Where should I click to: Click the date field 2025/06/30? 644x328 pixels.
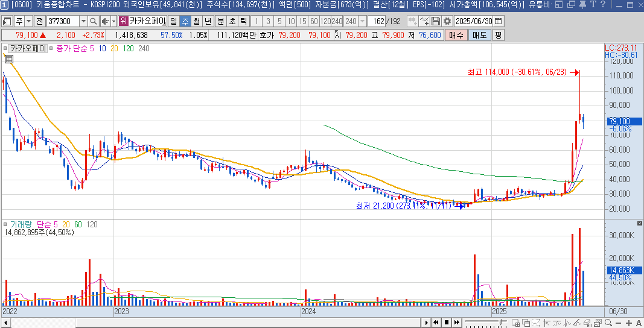coord(474,21)
